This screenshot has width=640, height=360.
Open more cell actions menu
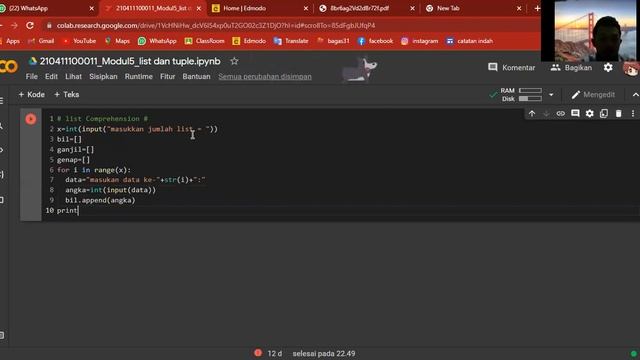pyautogui.click(x=633, y=113)
